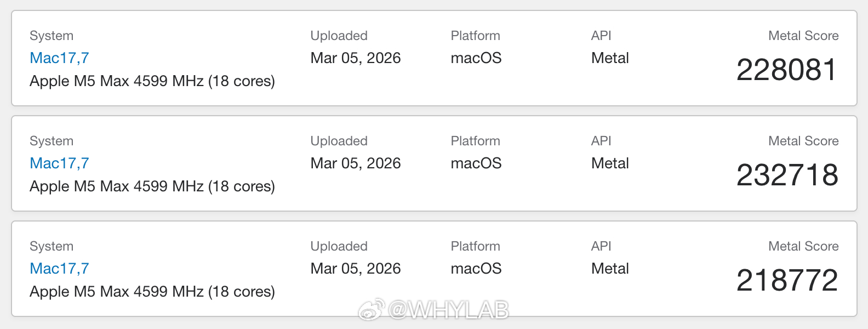Click the Apple M5 Max description in the 232718 card
The image size is (868, 329).
pos(152,186)
